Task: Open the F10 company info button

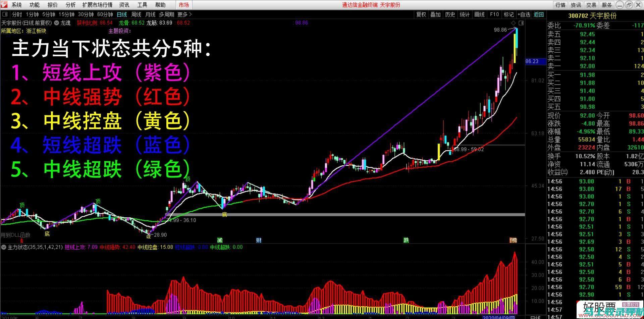Action: (x=494, y=14)
